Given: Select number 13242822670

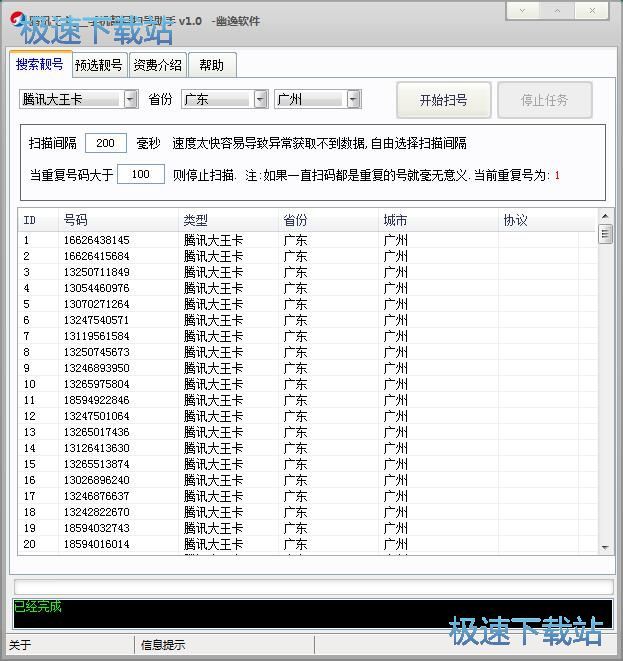Looking at the screenshot, I should point(97,512).
